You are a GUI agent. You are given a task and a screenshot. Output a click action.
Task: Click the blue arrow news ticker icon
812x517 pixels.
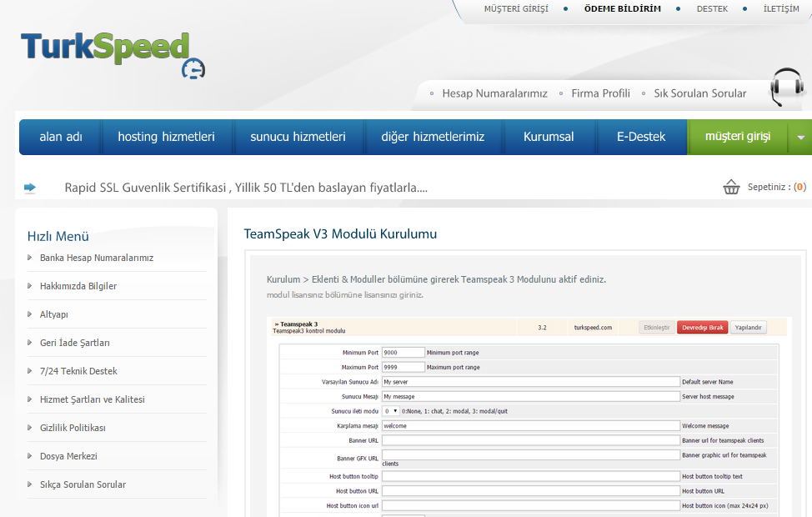(x=30, y=188)
